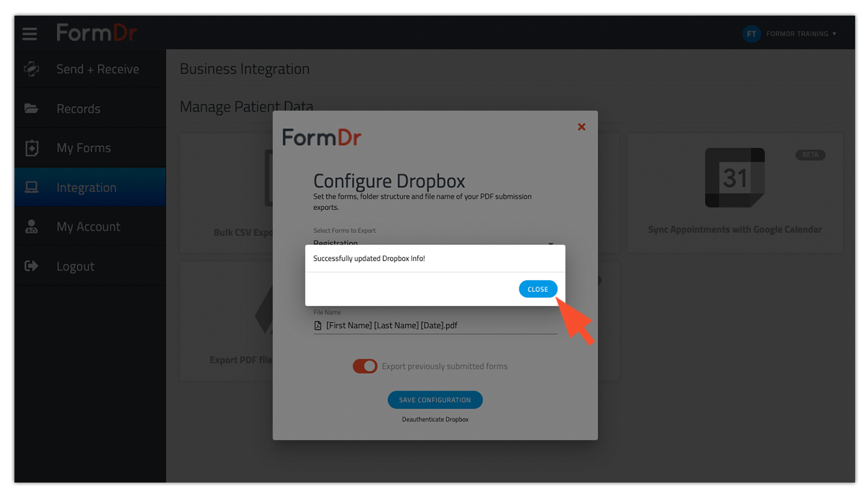The height and width of the screenshot is (504, 861).
Task: Click Deauthenticate Dropbox link
Action: point(435,419)
